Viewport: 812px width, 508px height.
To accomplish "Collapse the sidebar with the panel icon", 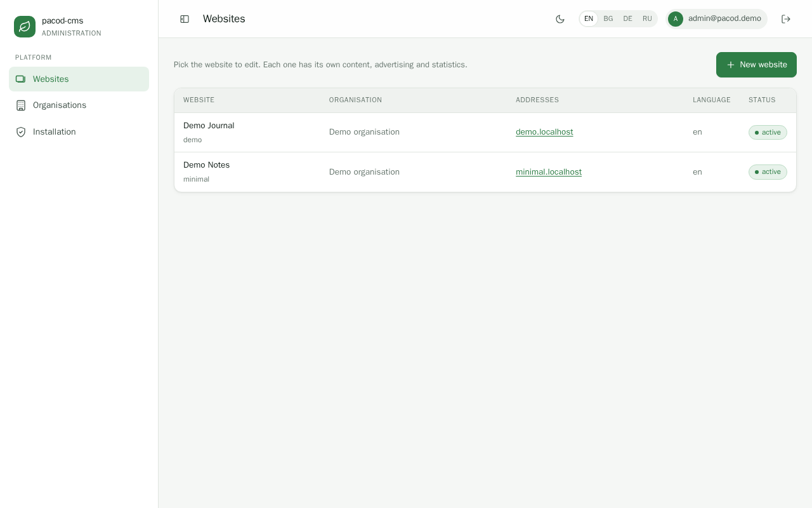I will click(x=185, y=19).
